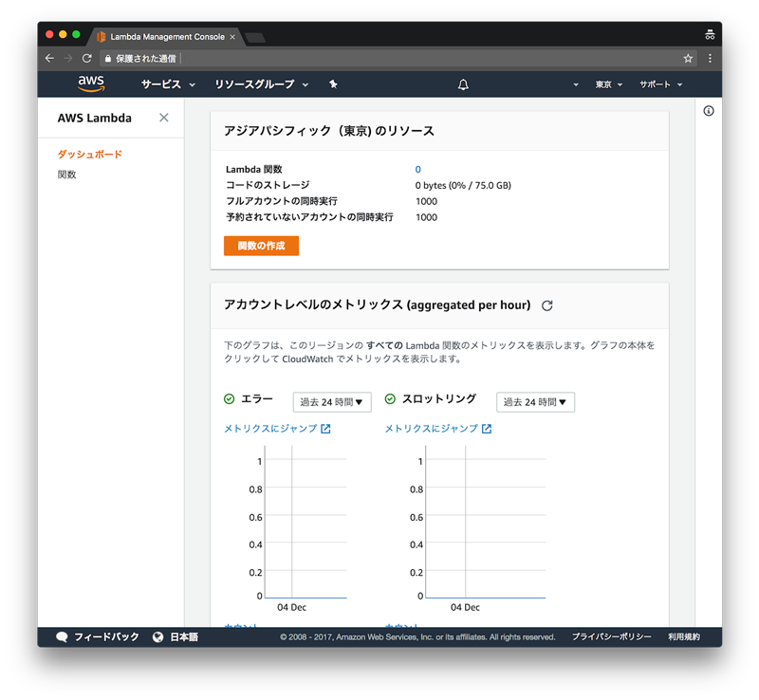Click the スロットリング green status check icon
This screenshot has height=700, width=759.
390,399
